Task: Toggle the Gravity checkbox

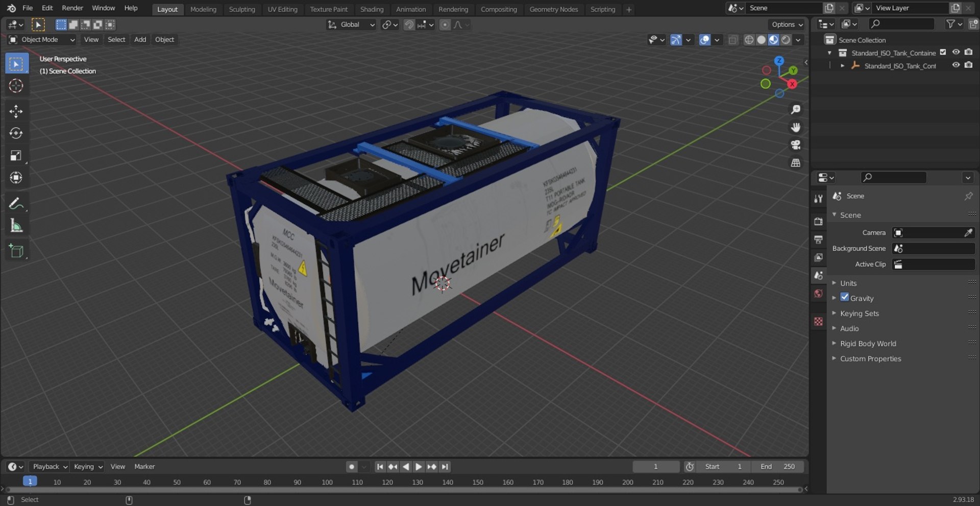Action: click(845, 297)
